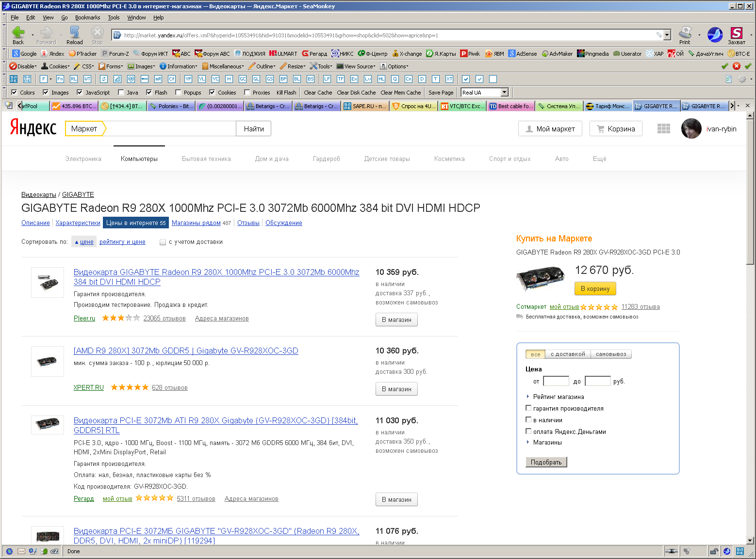Check 'гарантия производителя' filter
756x559 pixels.
pos(529,408)
